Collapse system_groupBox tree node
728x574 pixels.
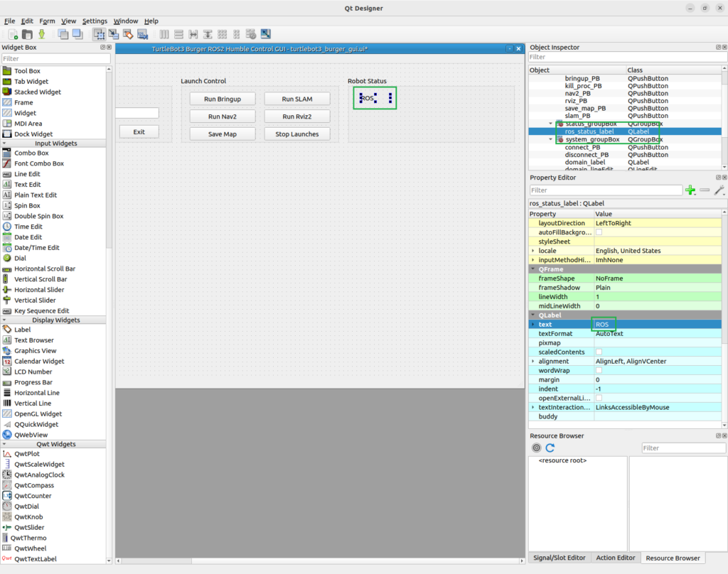(551, 139)
